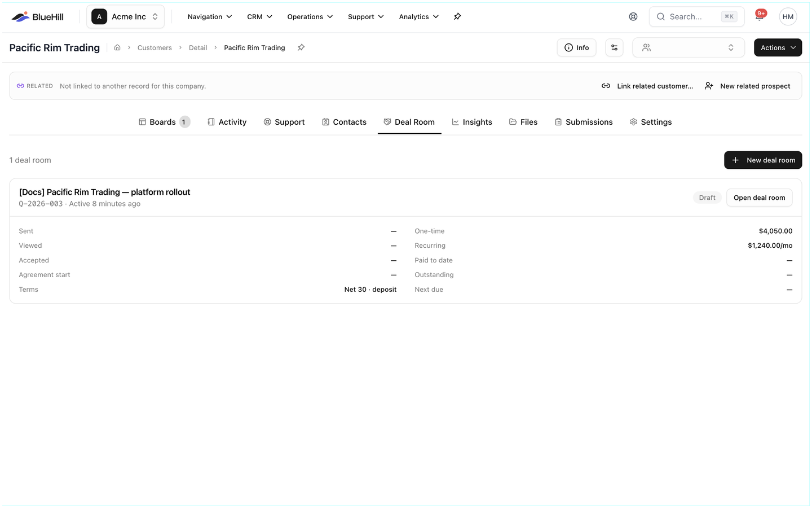Click the $1,240.00/mo recurring value
This screenshot has width=812, height=508.
tap(770, 246)
